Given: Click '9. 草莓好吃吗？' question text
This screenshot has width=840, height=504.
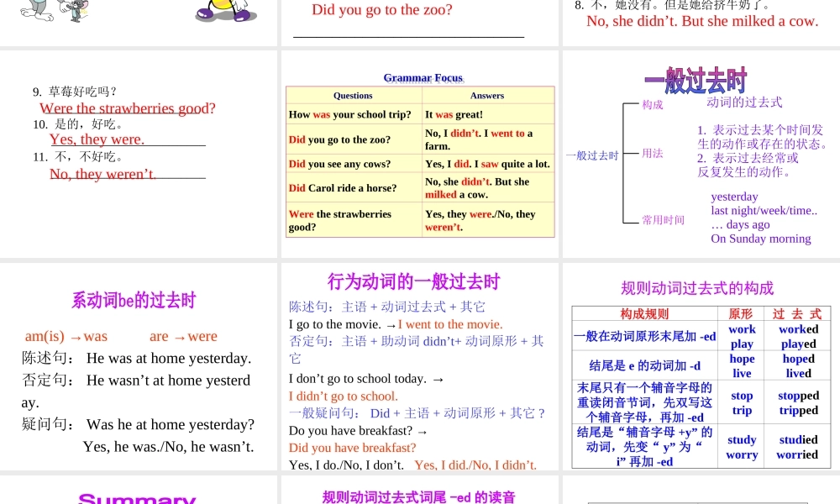Looking at the screenshot, I should point(75,92).
